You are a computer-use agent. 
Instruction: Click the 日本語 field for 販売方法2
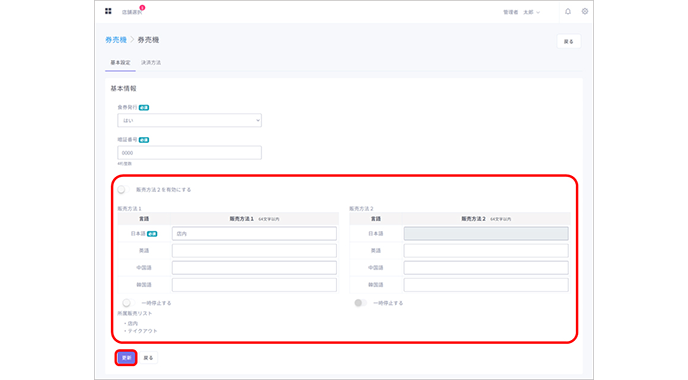click(x=486, y=233)
